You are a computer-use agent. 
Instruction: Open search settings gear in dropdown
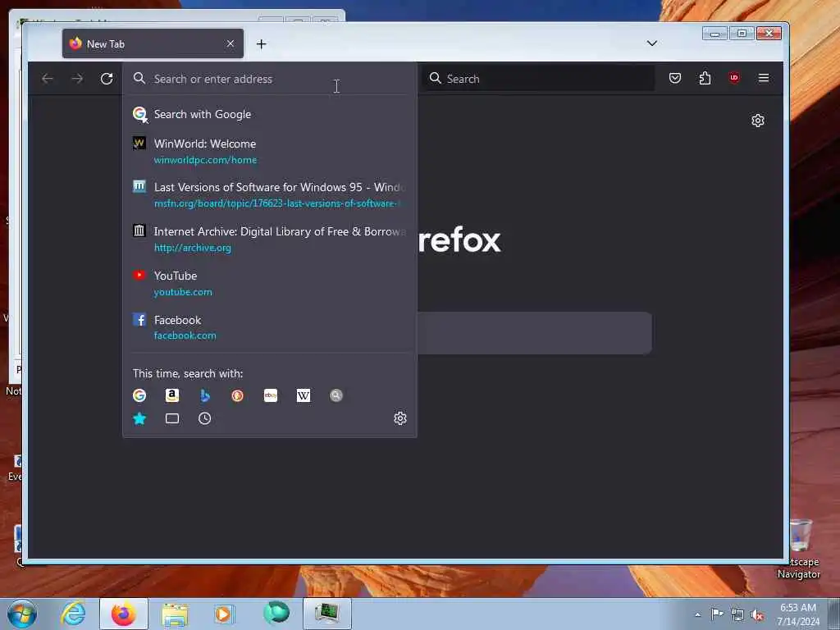(x=400, y=418)
